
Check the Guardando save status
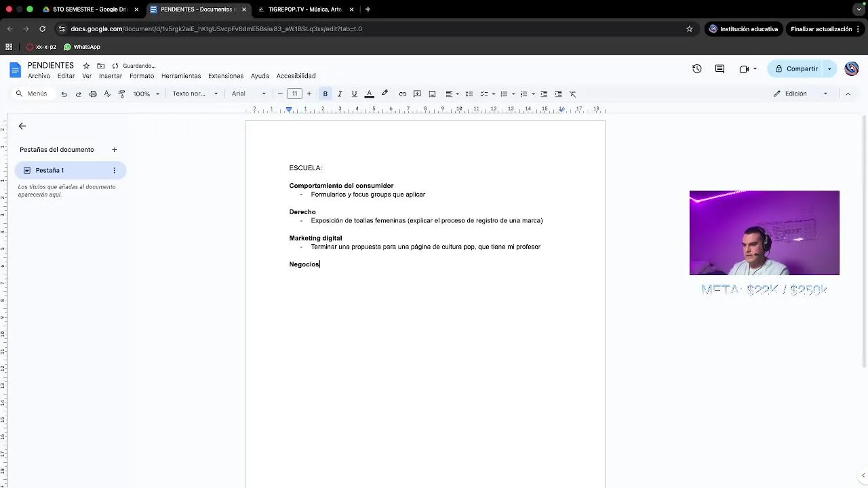(134, 66)
